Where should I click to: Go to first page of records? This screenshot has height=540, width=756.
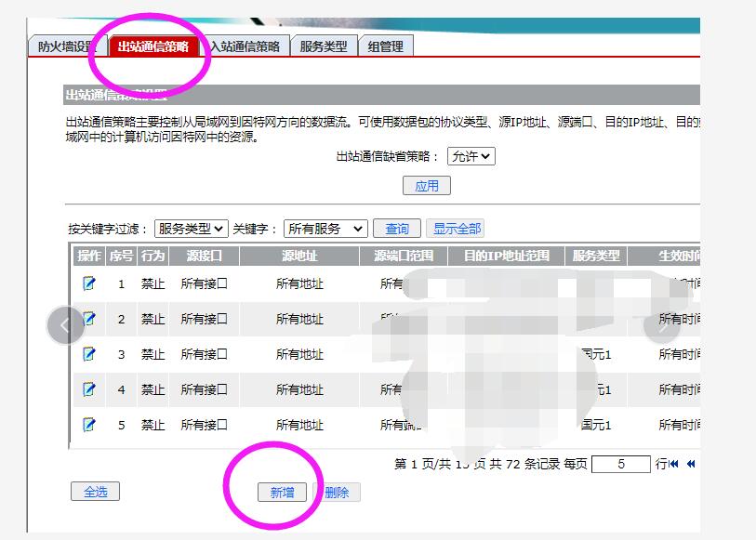click(674, 464)
